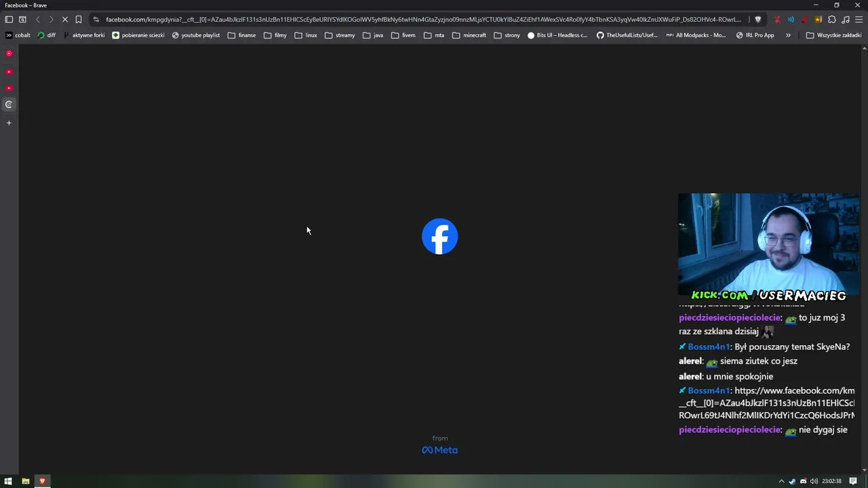The height and width of the screenshot is (488, 868).
Task: Open the Extensions puzzle-piece menu
Action: [x=832, y=20]
